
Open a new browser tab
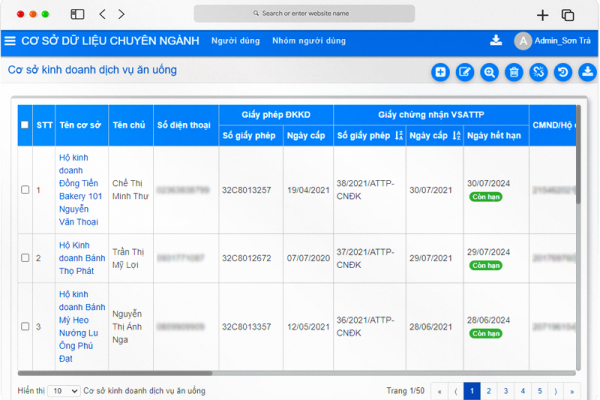(x=542, y=15)
